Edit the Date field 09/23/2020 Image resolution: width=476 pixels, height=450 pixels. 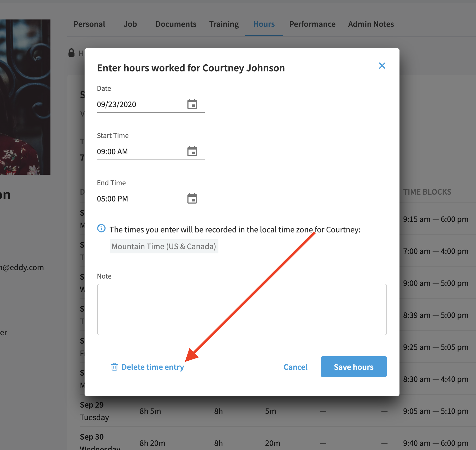(151, 105)
